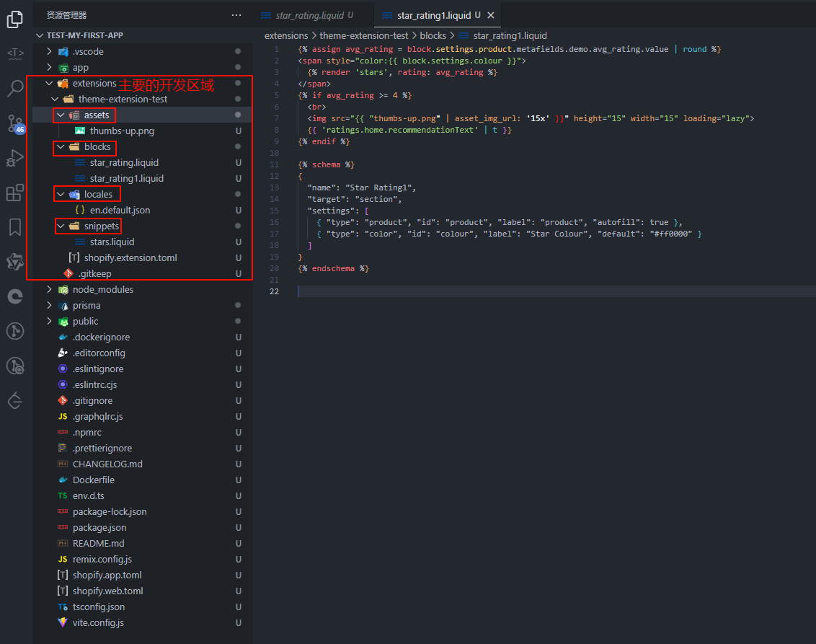This screenshot has height=644, width=816.
Task: Collapse the TEST-MY-FIRST-APP project root
Action: click(40, 35)
